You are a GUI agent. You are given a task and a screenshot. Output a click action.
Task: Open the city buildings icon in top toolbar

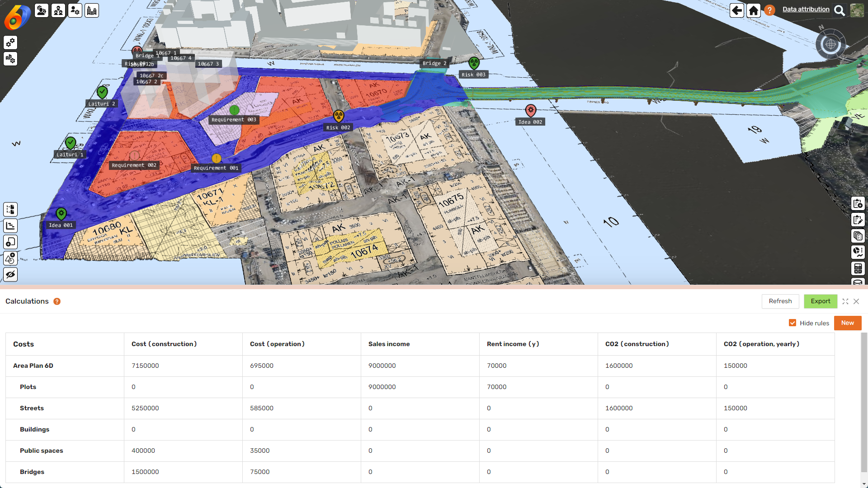click(x=92, y=10)
